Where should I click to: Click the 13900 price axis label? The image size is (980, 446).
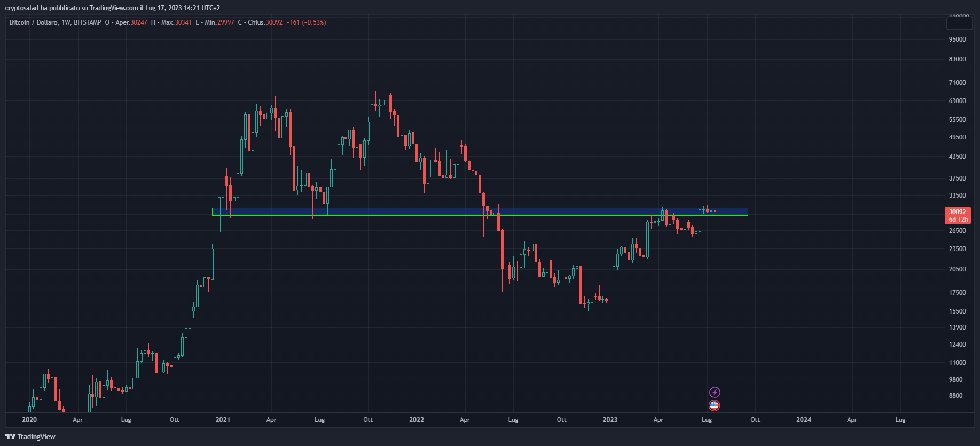[957, 327]
